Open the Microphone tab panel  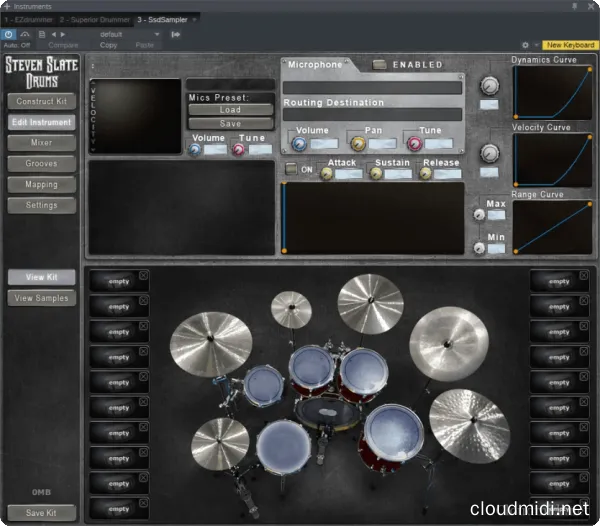click(x=315, y=65)
